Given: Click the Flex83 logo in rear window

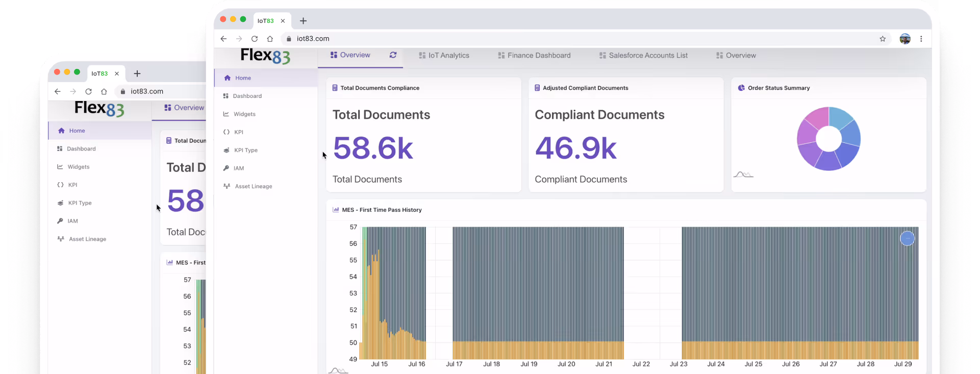Looking at the screenshot, I should point(99,109).
